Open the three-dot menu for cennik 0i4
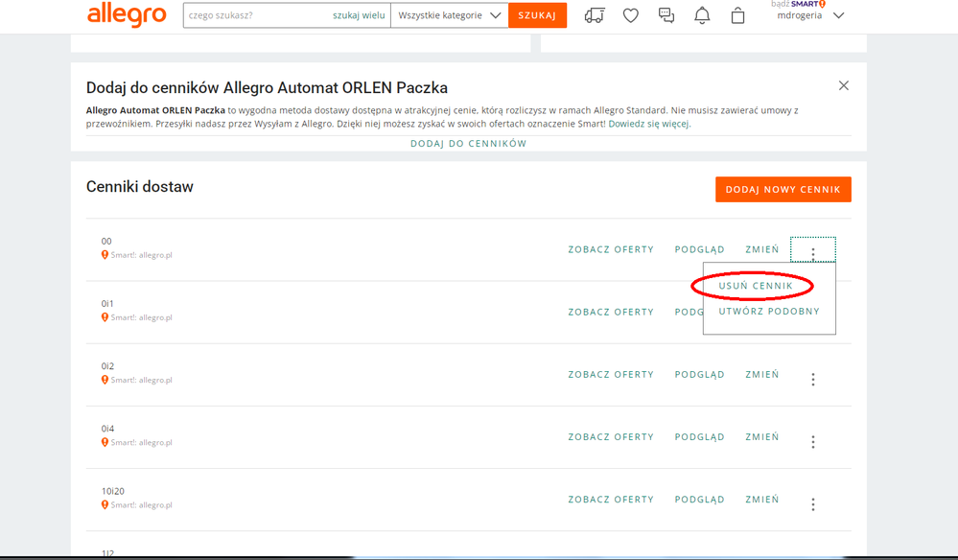 [x=812, y=441]
